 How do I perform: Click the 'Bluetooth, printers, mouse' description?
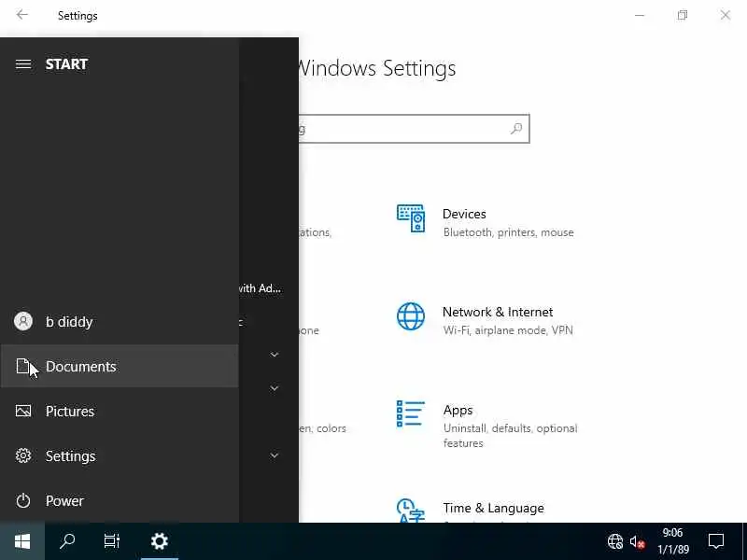508,232
